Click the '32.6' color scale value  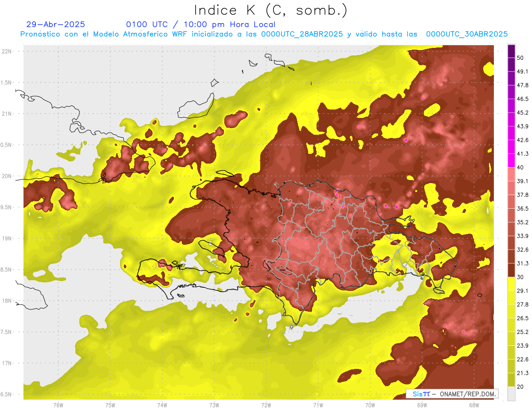[523, 250]
